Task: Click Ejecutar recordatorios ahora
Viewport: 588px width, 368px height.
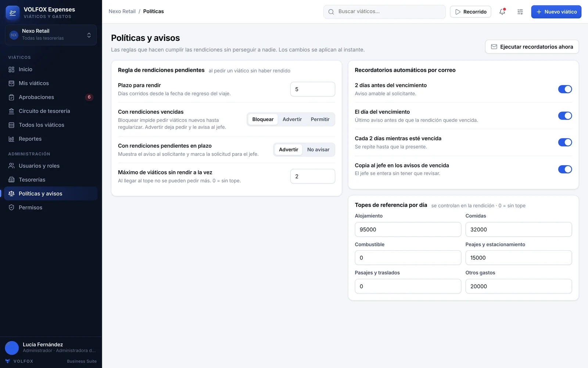Action: click(532, 47)
